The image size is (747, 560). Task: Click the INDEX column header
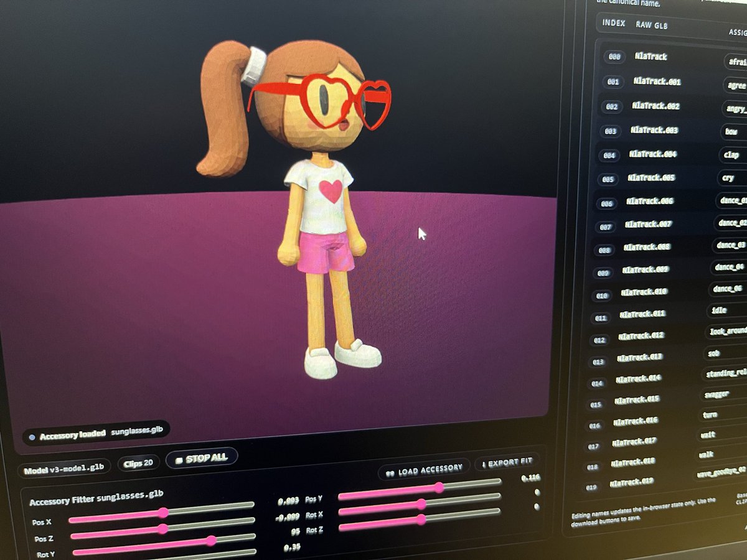point(613,23)
